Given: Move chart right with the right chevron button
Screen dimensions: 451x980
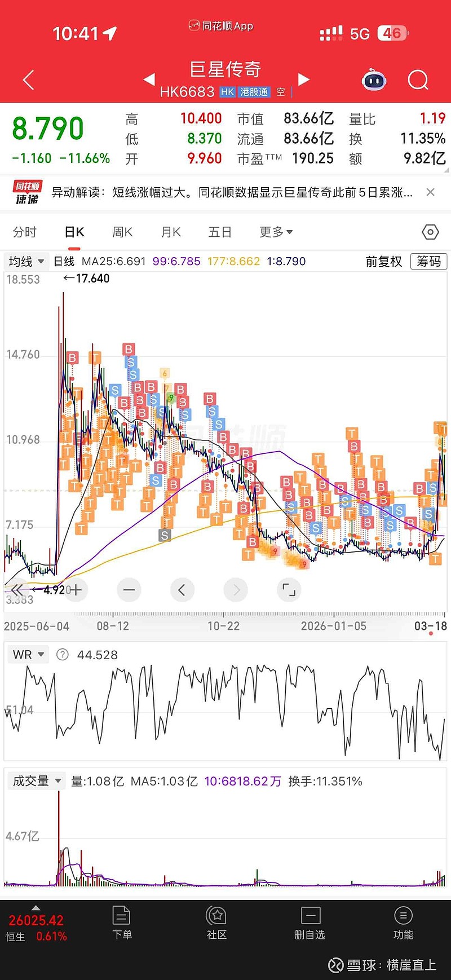Looking at the screenshot, I should pyautogui.click(x=236, y=590).
